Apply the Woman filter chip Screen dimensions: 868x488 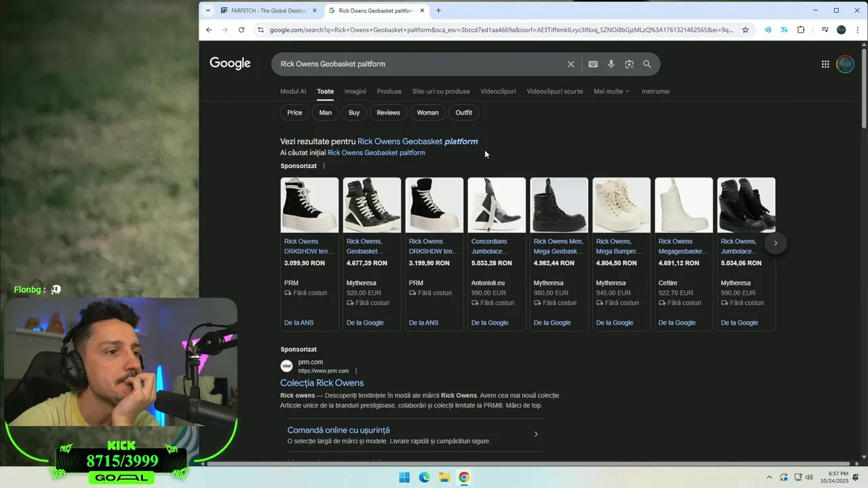point(428,113)
